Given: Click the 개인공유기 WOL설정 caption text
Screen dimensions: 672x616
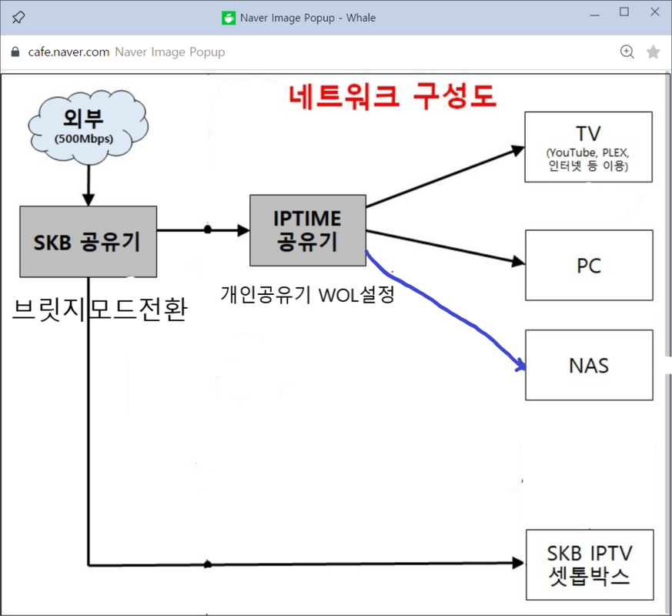Looking at the screenshot, I should (307, 294).
